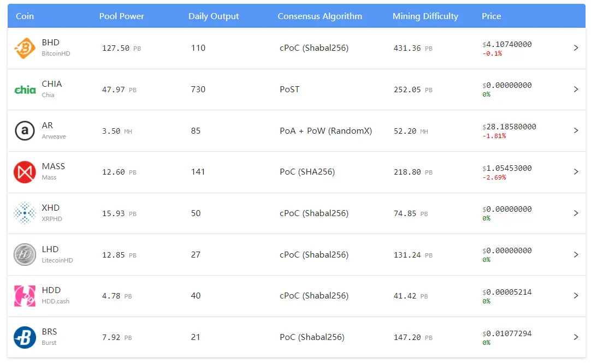This screenshot has width=591, height=364.
Task: Click the XRPHD subtitle text
Action: click(x=52, y=219)
